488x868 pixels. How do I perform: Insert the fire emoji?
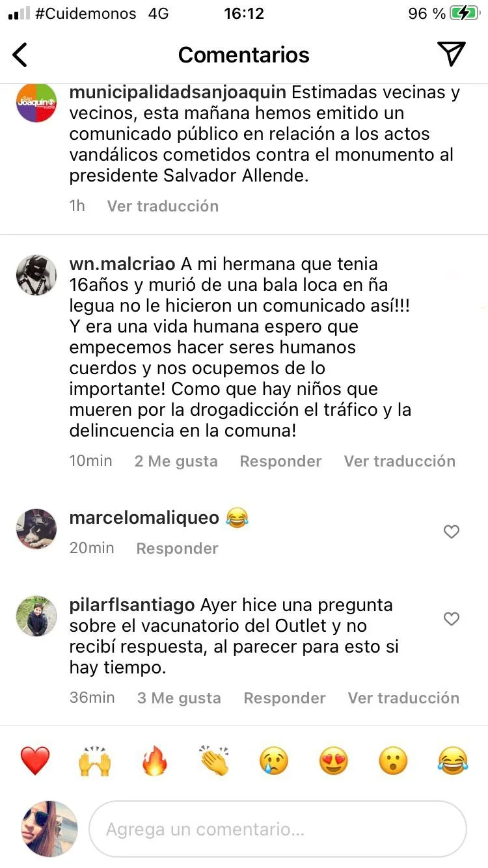pyautogui.click(x=155, y=760)
